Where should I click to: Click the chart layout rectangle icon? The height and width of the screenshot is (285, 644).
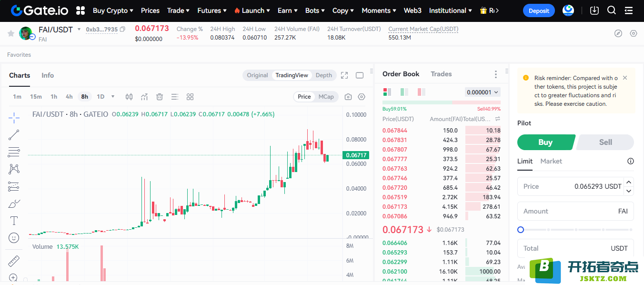click(360, 75)
